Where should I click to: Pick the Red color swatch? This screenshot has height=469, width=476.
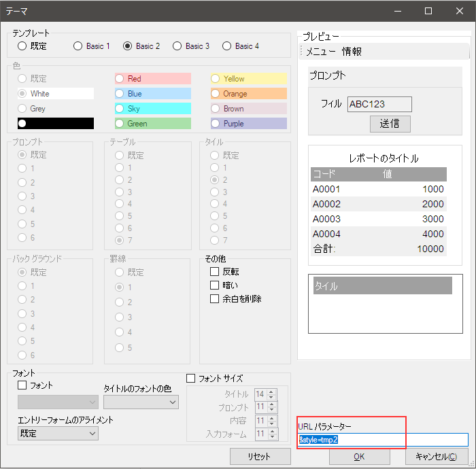153,79
